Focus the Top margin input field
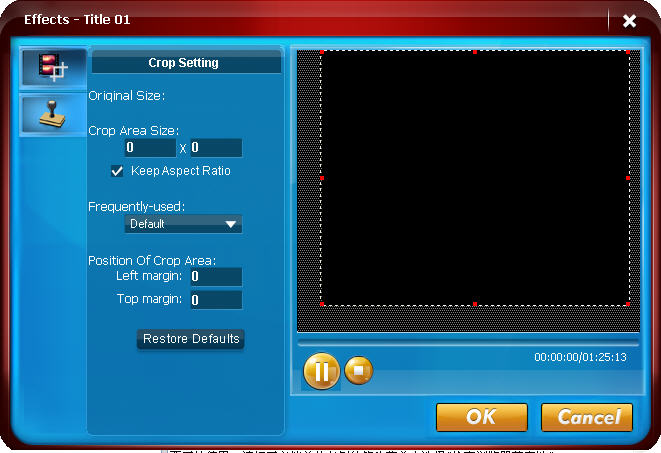This screenshot has height=453, width=661. point(215,300)
